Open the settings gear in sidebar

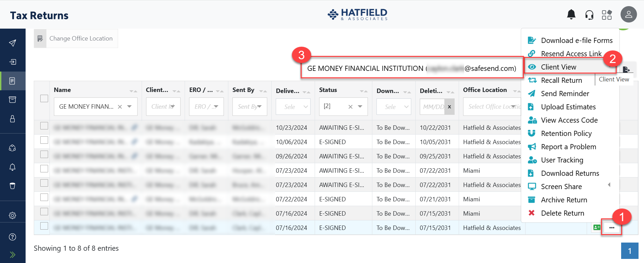[x=13, y=215]
